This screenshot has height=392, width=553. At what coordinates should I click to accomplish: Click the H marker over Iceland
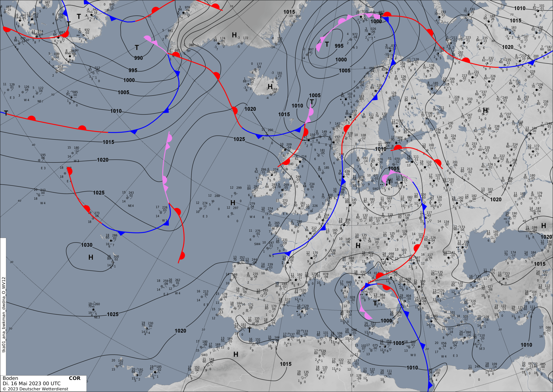270,87
